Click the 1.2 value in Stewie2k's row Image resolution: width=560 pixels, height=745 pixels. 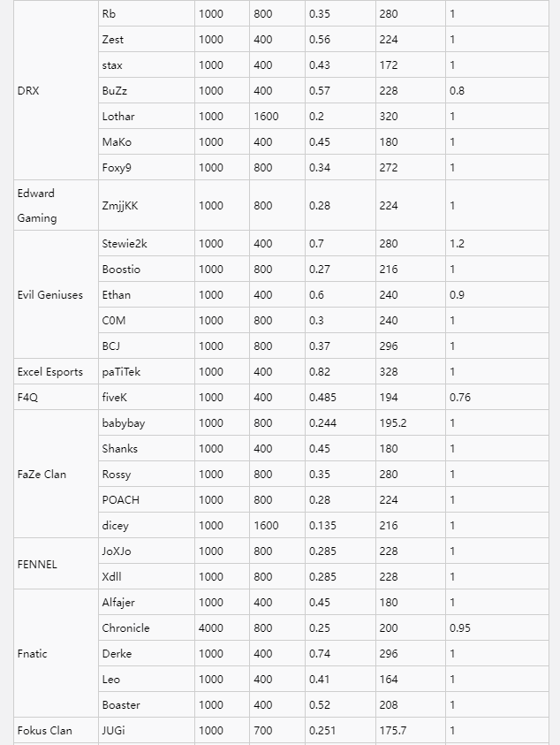(x=457, y=243)
